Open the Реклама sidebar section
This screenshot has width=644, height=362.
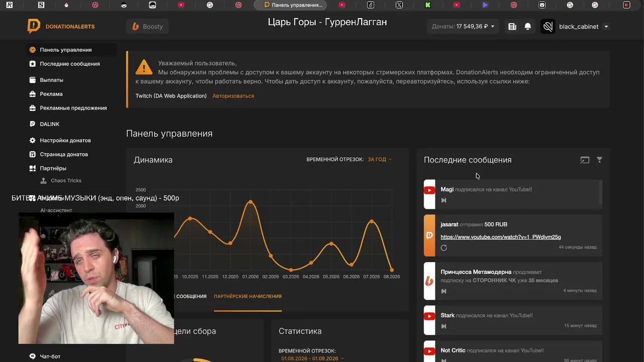pos(51,94)
